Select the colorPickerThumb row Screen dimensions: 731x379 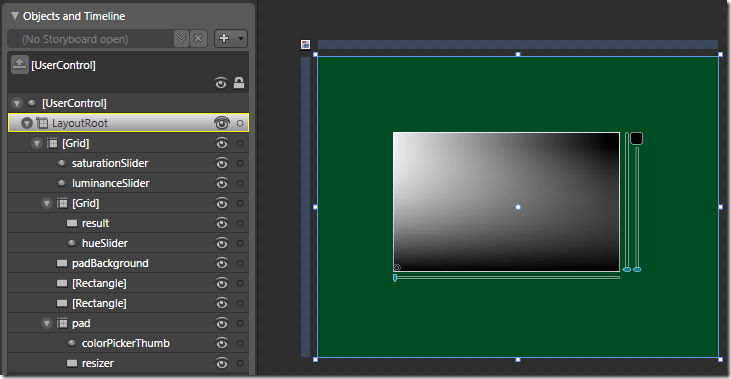click(128, 343)
